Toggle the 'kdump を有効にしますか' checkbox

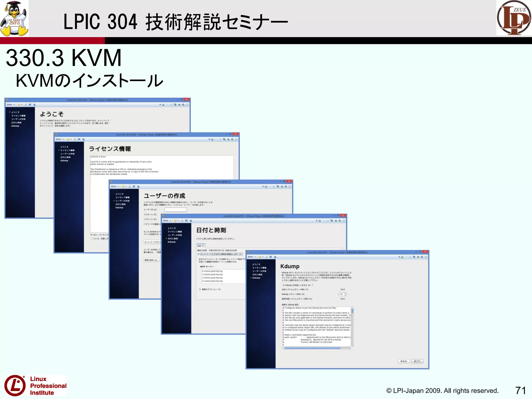(284, 285)
